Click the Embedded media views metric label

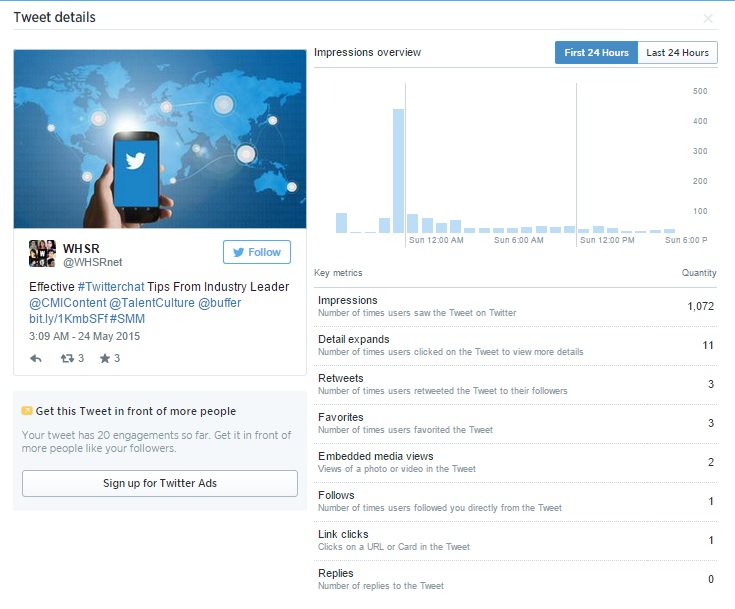click(375, 456)
